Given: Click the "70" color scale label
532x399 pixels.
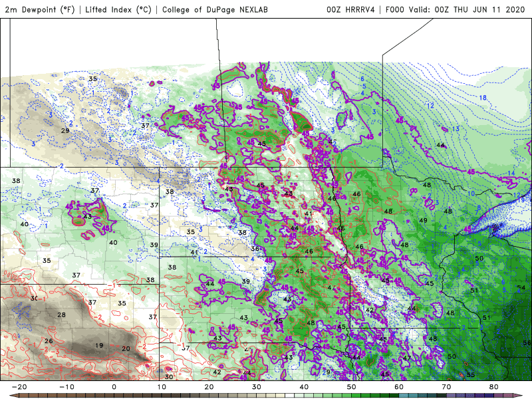Looking at the screenshot, I should tap(446, 387).
